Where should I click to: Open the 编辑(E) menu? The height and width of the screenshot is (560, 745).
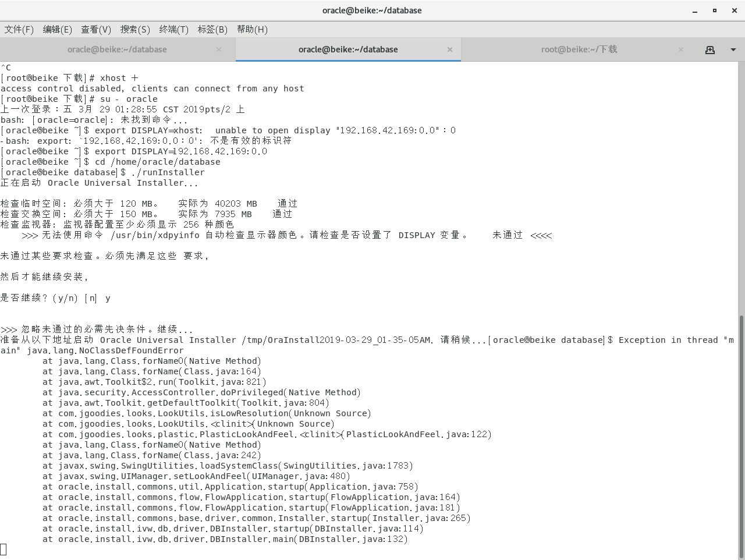[x=58, y=29]
